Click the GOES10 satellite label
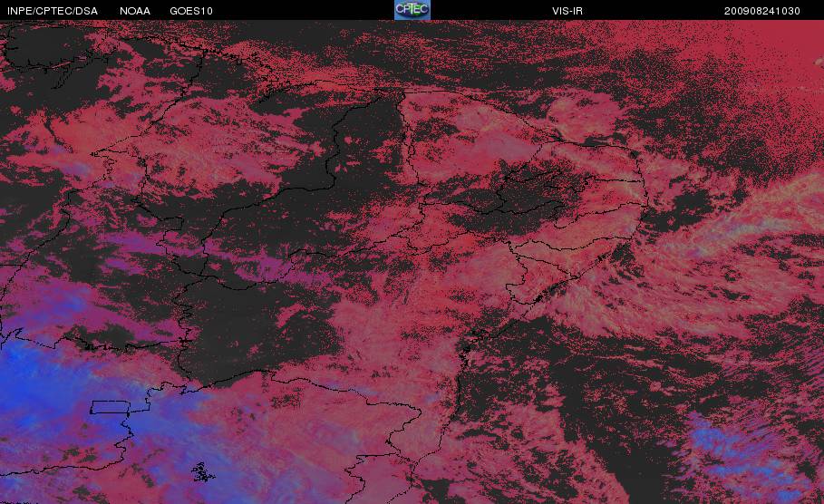Image resolution: width=824 pixels, height=504 pixels. point(190,11)
